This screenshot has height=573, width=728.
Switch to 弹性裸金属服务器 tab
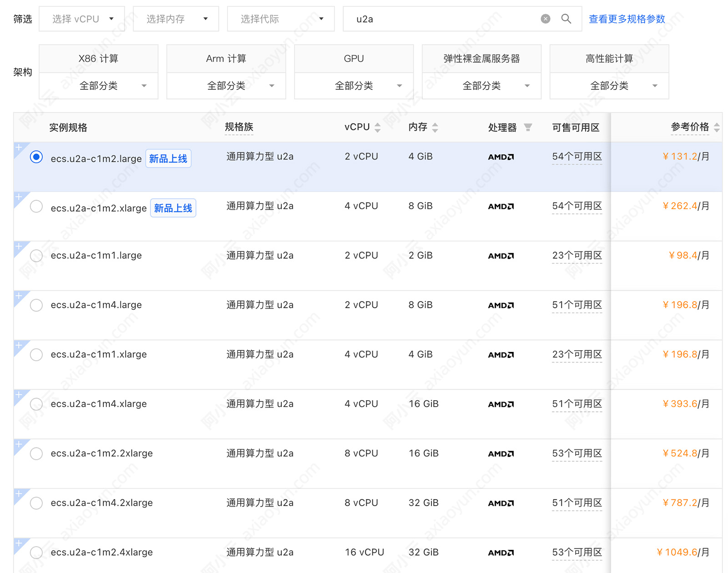[x=482, y=59]
